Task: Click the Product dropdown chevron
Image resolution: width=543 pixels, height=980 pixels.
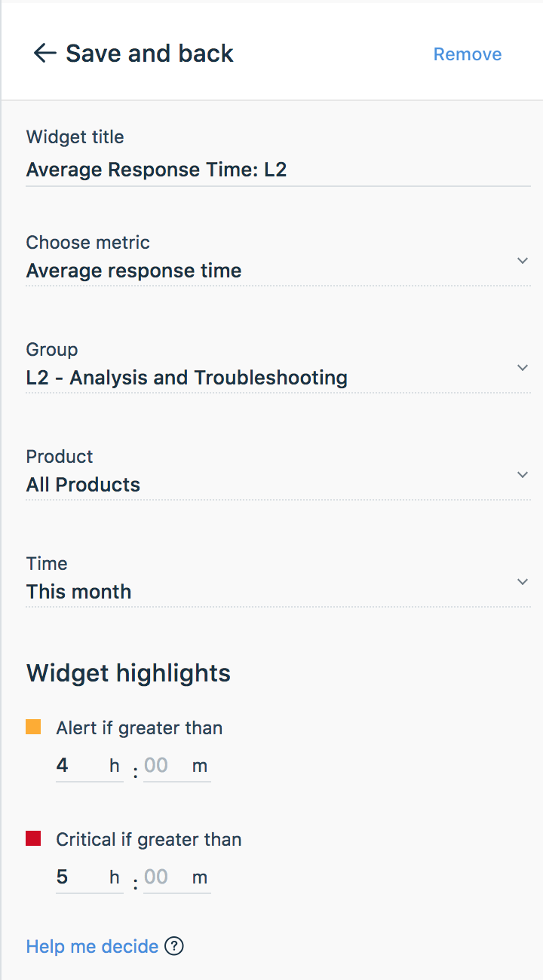Action: tap(523, 475)
